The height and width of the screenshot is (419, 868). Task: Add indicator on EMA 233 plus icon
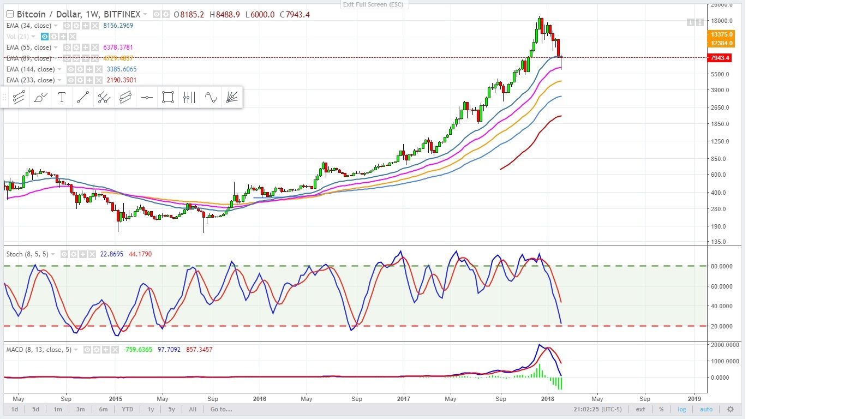coord(89,80)
